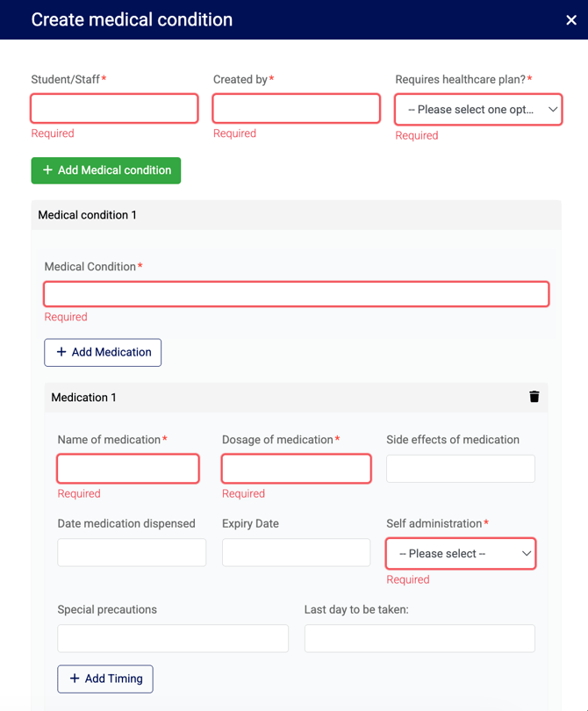Image resolution: width=588 pixels, height=711 pixels.
Task: Select the Dosage of medication field
Action: (x=297, y=469)
